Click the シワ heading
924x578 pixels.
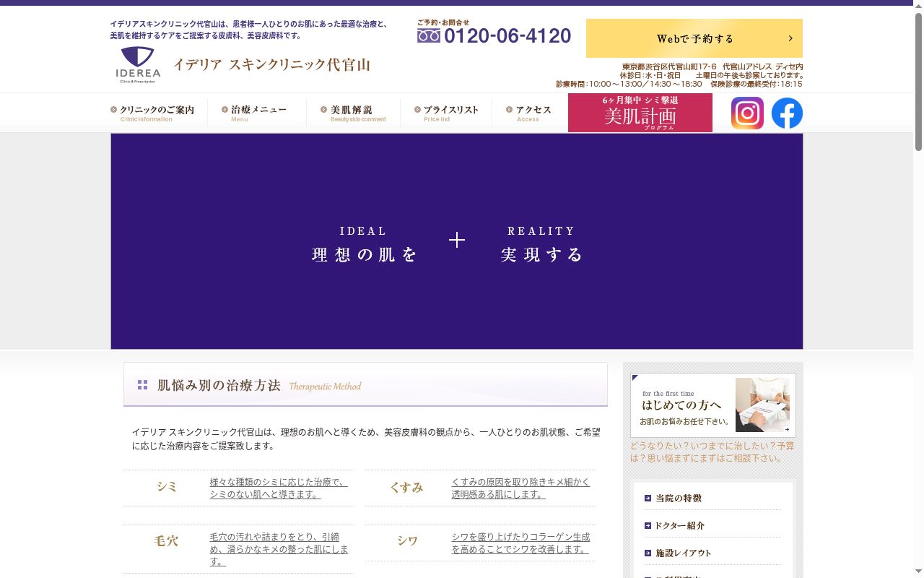[x=408, y=540]
